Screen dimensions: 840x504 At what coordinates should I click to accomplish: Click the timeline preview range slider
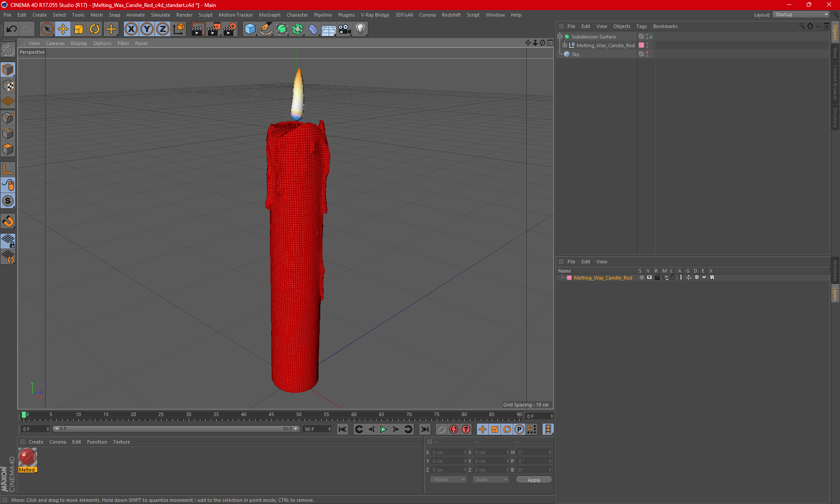[176, 429]
